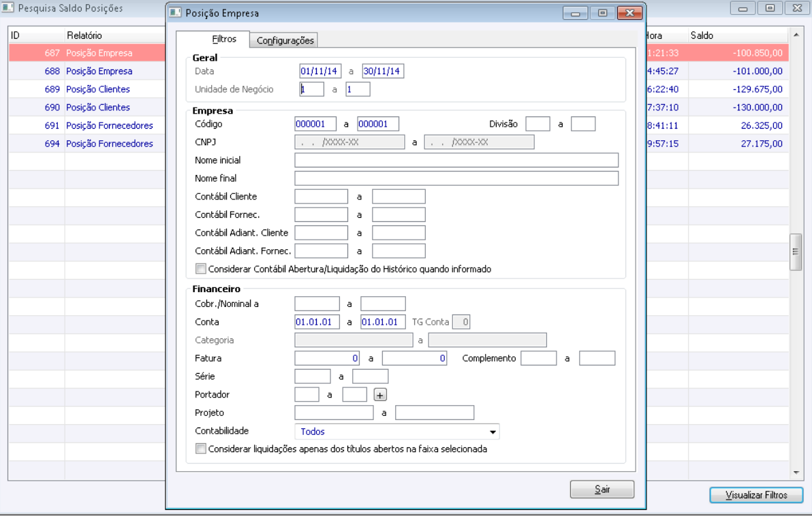The image size is (812, 516).
Task: Click the second Portador field
Action: (x=355, y=394)
